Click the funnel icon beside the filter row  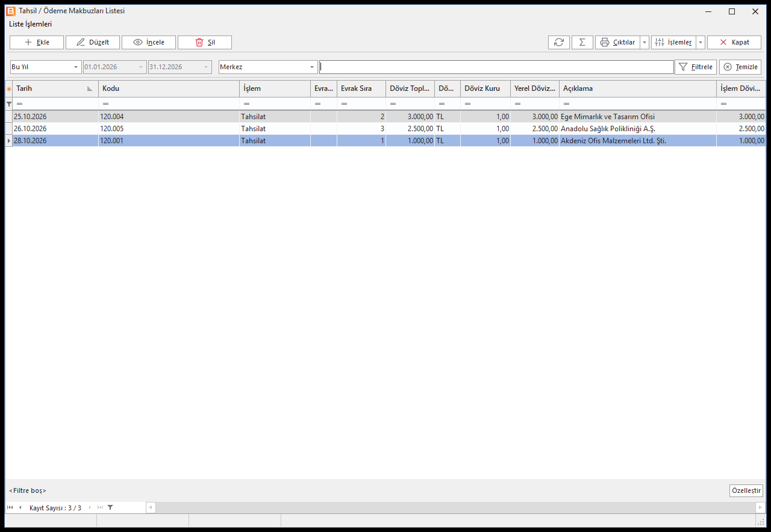(8, 104)
